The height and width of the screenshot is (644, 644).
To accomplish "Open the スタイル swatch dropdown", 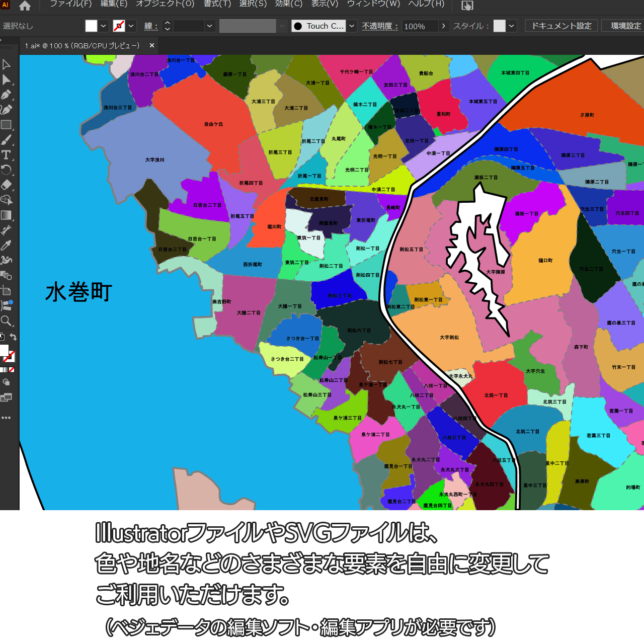I will tap(512, 26).
